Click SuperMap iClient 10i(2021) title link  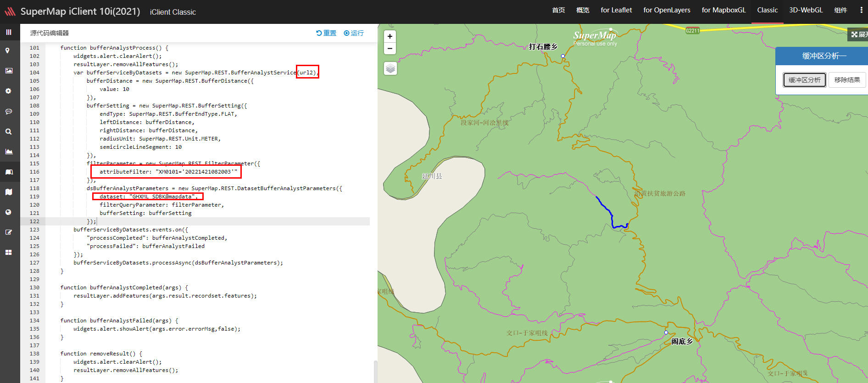click(80, 11)
